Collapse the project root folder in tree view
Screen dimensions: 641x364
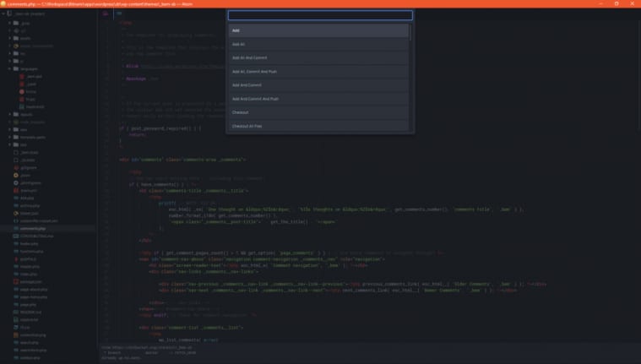[3, 14]
